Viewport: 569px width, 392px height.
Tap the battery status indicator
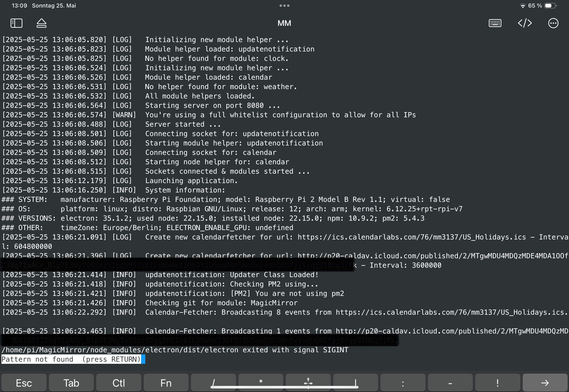550,6
